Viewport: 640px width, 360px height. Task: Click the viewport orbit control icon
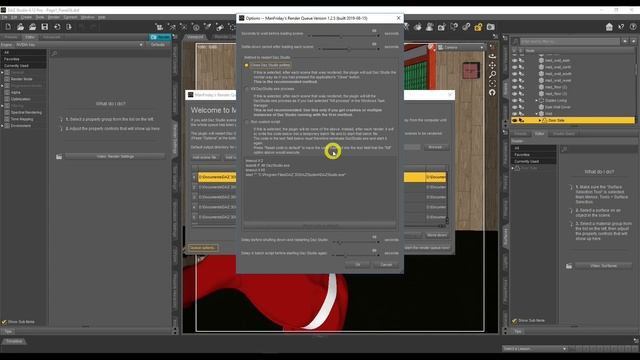(x=492, y=56)
